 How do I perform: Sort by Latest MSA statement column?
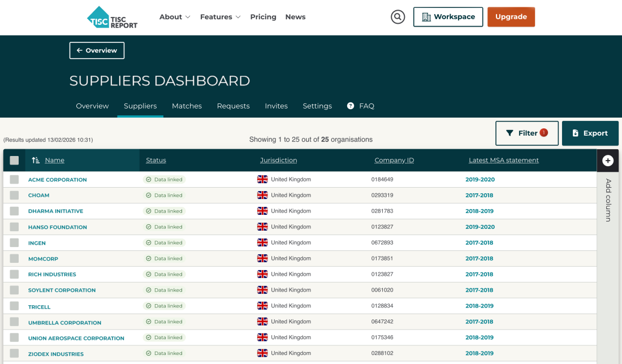pyautogui.click(x=503, y=161)
